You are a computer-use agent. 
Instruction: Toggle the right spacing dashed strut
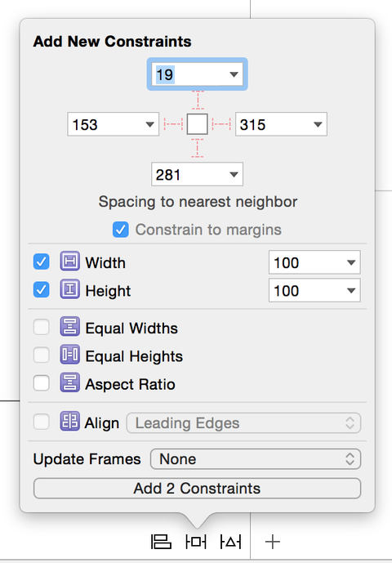pos(221,124)
